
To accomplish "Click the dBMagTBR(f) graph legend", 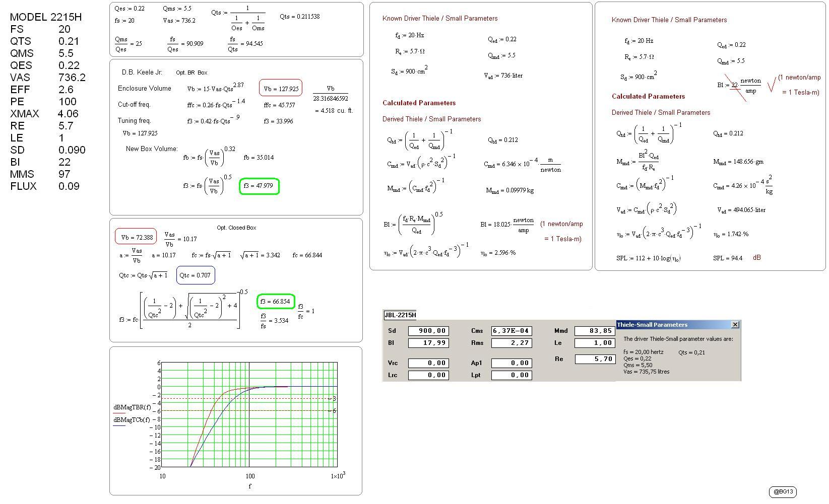I will pyautogui.click(x=132, y=407).
